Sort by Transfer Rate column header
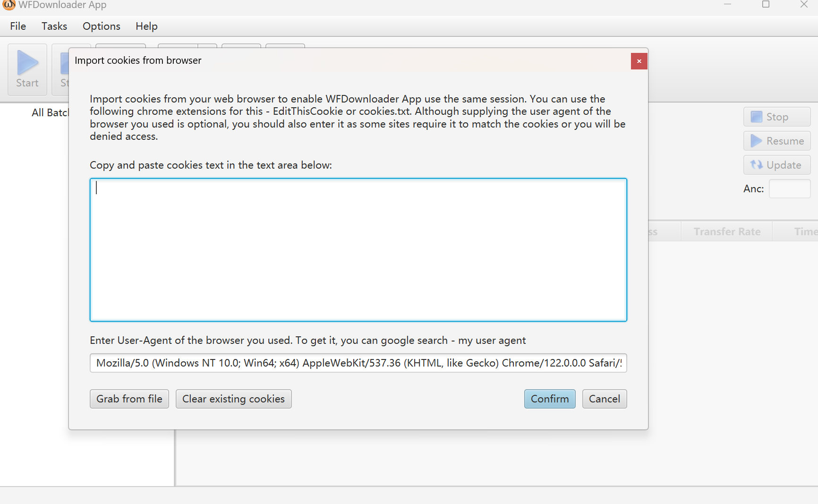Screen dimensions: 818x504 tap(726, 231)
